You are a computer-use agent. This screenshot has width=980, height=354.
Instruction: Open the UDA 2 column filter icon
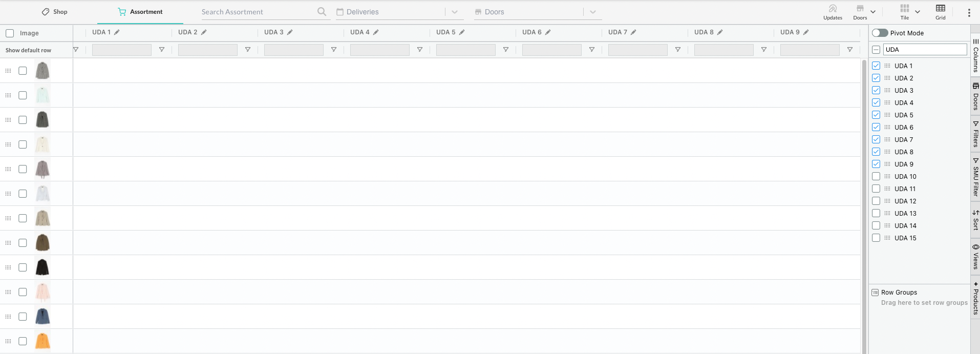248,50
